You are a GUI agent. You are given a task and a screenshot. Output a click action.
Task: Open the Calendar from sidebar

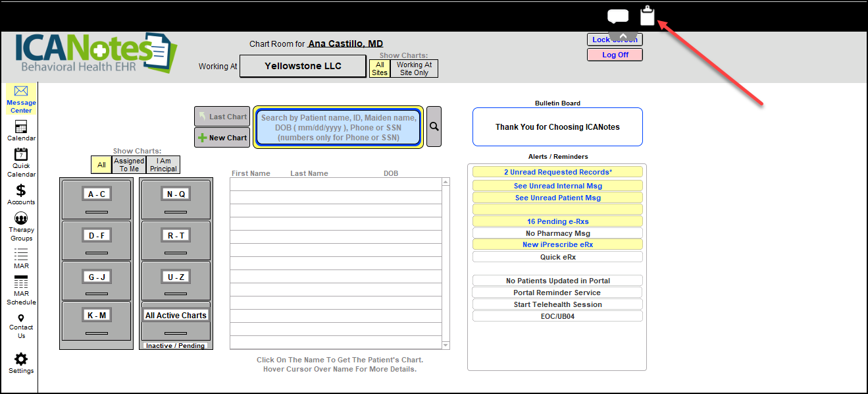21,128
